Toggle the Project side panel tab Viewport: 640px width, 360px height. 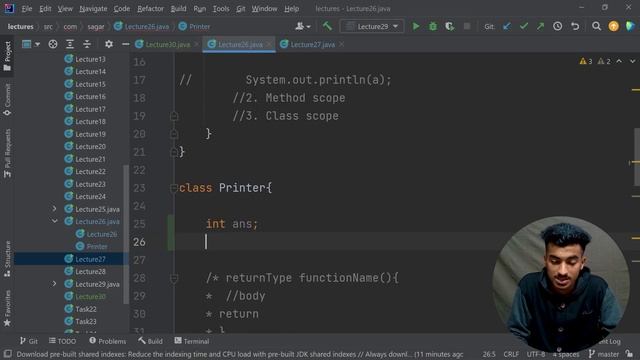point(7,56)
